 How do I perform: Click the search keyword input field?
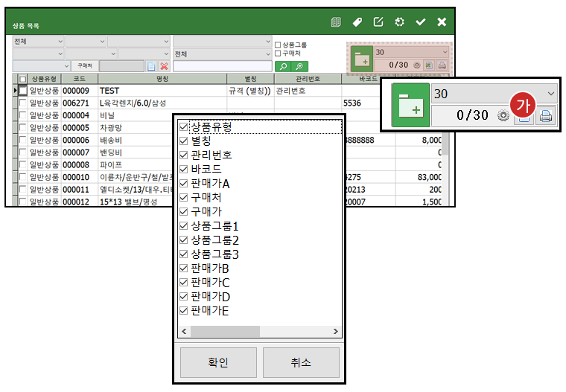coord(223,66)
